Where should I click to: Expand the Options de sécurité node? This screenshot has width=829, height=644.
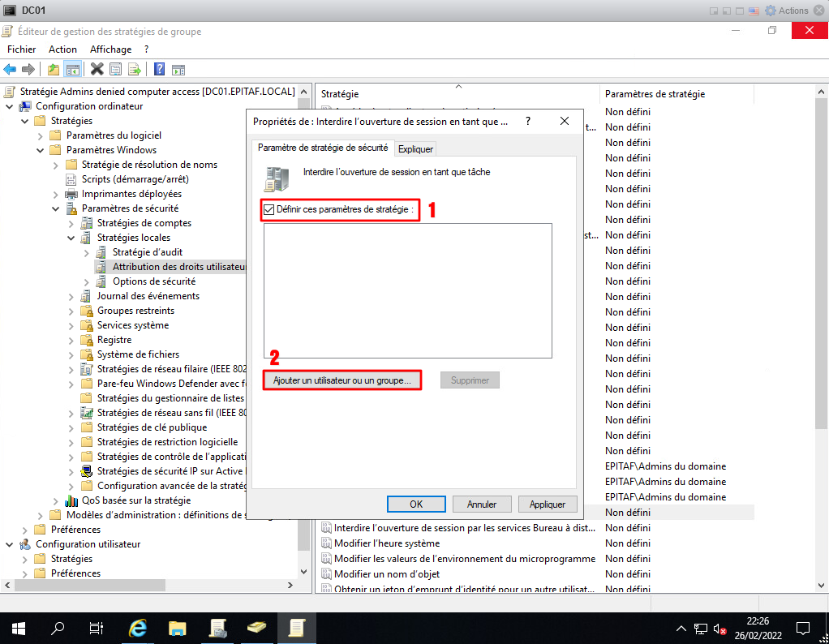[x=88, y=281]
